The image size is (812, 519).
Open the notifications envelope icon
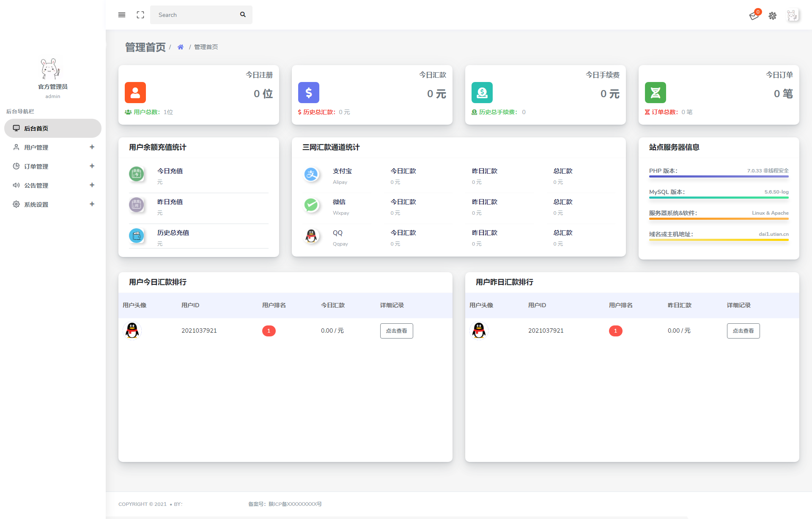pos(754,16)
